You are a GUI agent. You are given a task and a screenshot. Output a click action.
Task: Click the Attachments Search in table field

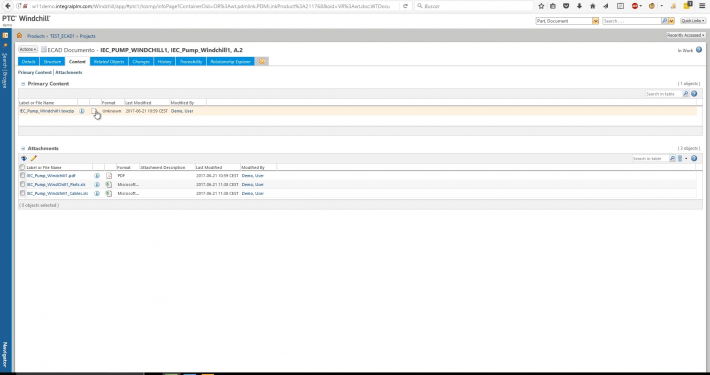click(x=651, y=159)
